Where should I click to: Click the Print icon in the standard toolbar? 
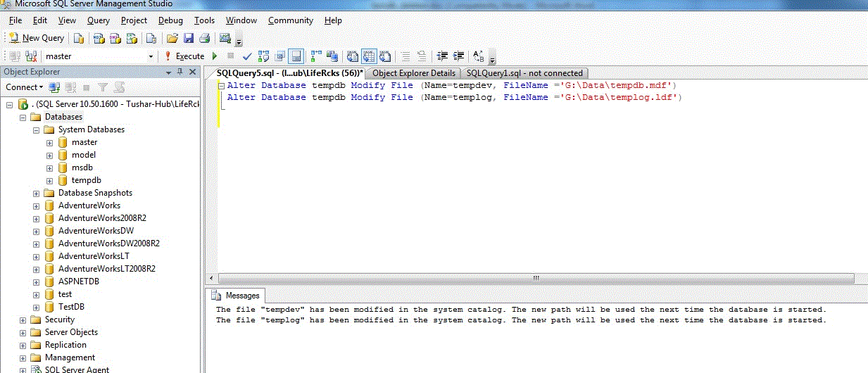tap(204, 38)
